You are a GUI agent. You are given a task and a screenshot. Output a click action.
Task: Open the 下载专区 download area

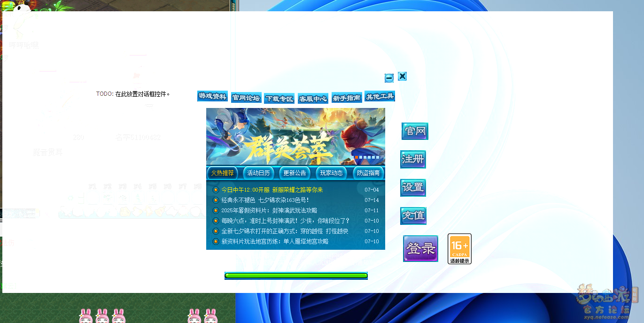point(279,99)
